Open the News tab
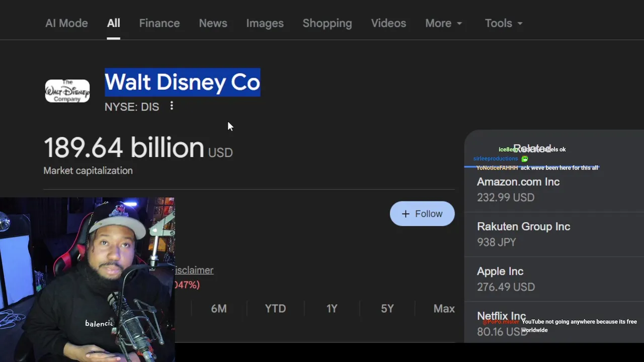 213,23
